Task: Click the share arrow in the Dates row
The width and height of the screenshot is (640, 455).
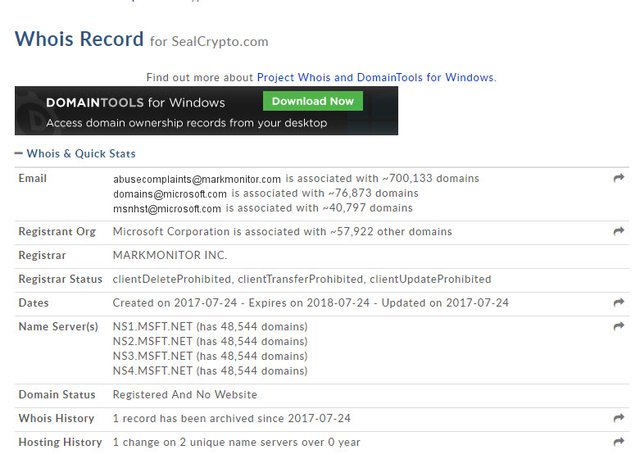Action: 619,302
